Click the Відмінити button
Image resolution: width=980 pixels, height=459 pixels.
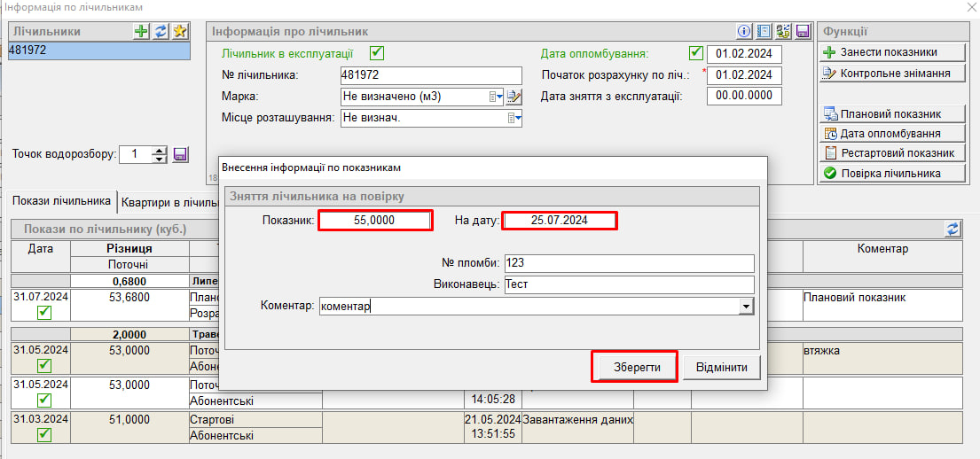point(721,368)
